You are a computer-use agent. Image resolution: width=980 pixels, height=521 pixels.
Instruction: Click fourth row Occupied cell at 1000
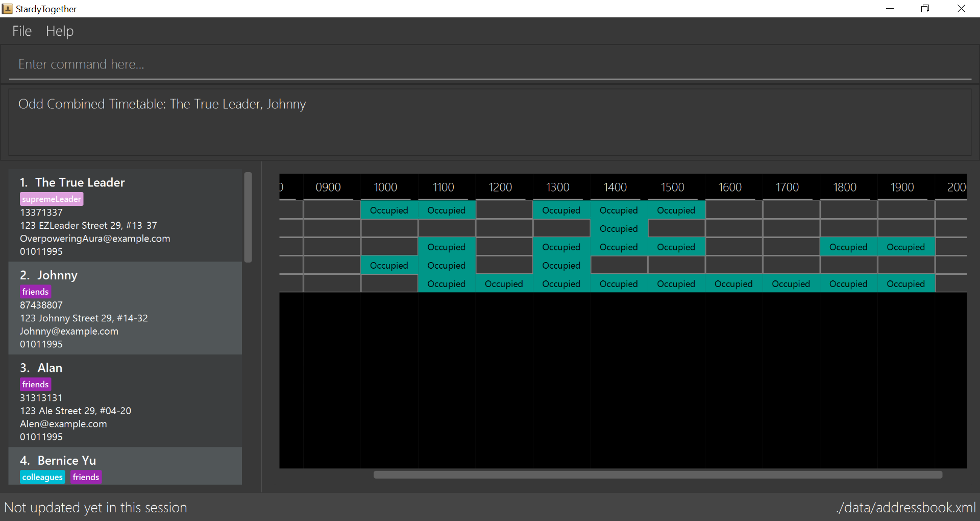click(389, 266)
